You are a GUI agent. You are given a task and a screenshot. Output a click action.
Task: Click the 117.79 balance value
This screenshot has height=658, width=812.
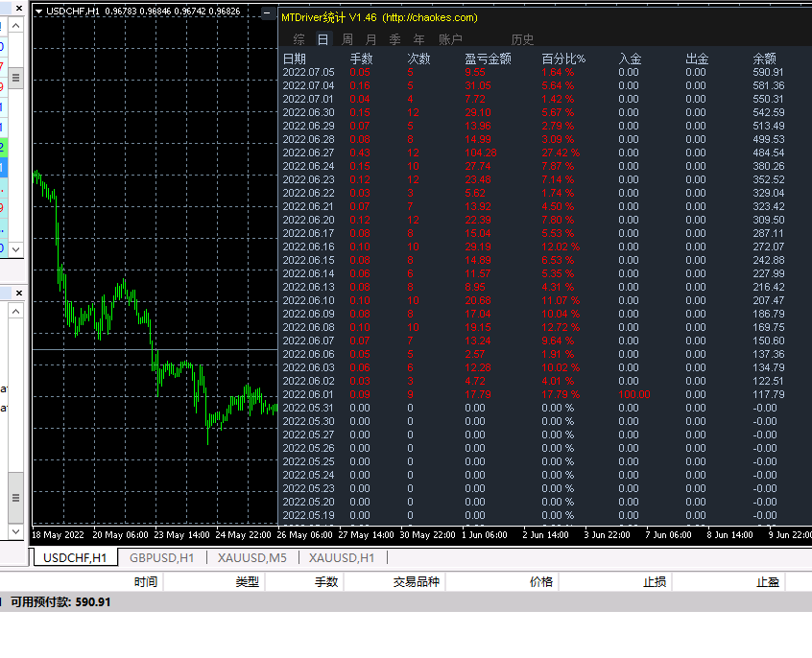click(x=769, y=394)
